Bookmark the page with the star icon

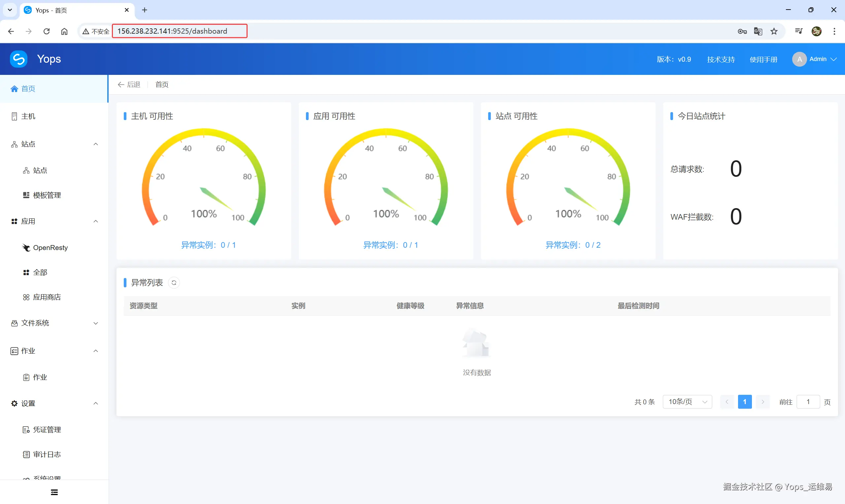pyautogui.click(x=774, y=31)
